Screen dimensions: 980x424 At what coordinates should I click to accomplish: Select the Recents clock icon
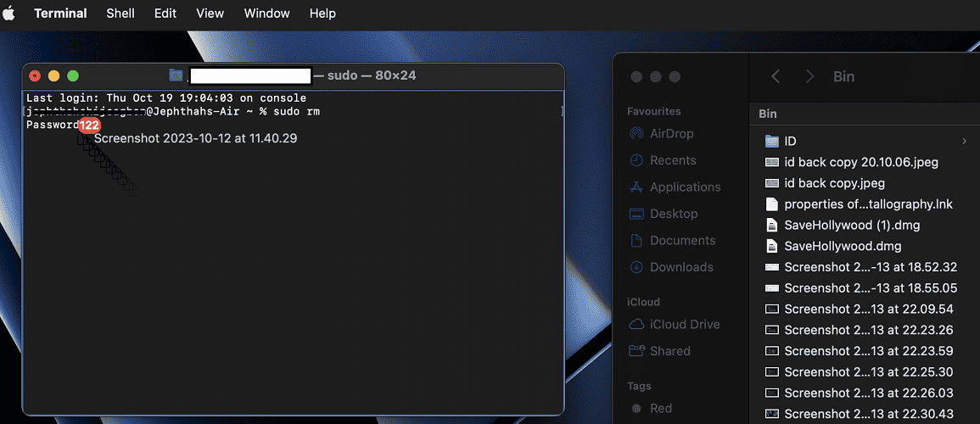(636, 161)
